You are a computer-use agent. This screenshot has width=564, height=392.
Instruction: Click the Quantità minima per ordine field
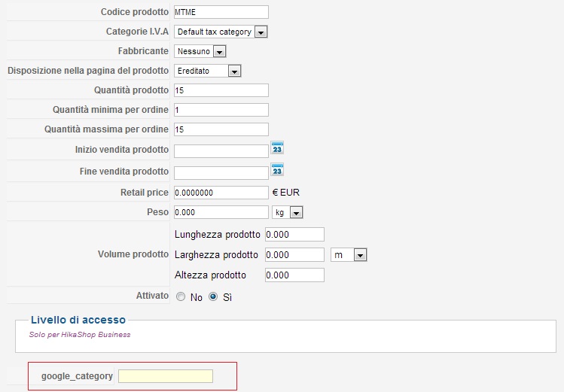click(x=221, y=110)
